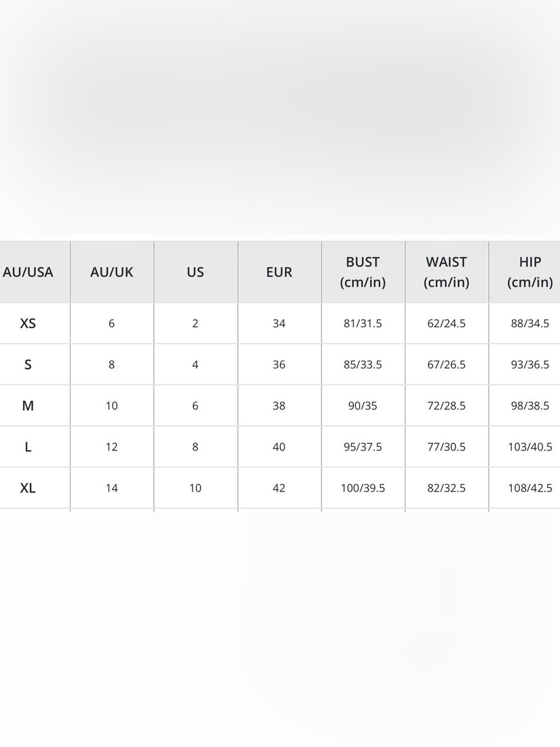Select the 81/31.5 bust measurement cell
The image size is (560, 747).
pos(363,323)
